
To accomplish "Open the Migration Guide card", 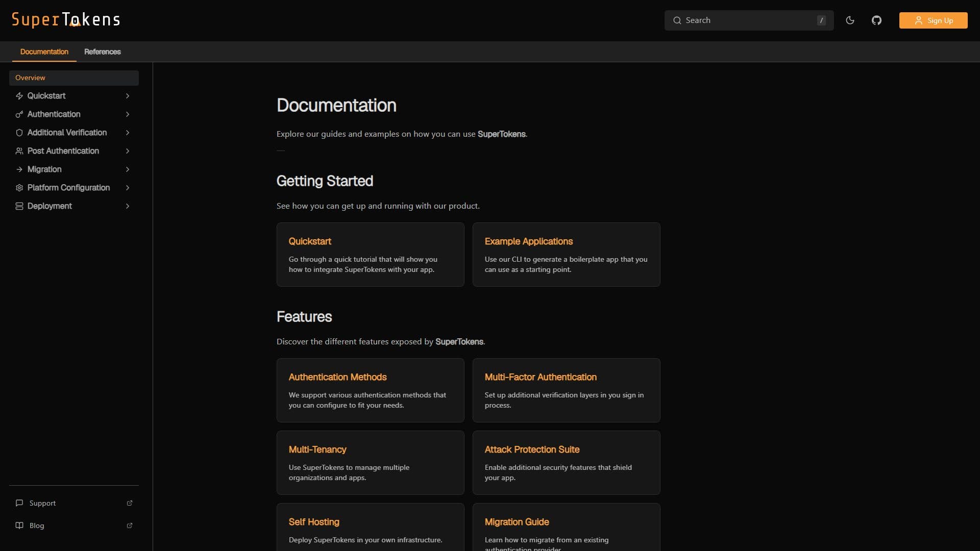I will pos(567,528).
